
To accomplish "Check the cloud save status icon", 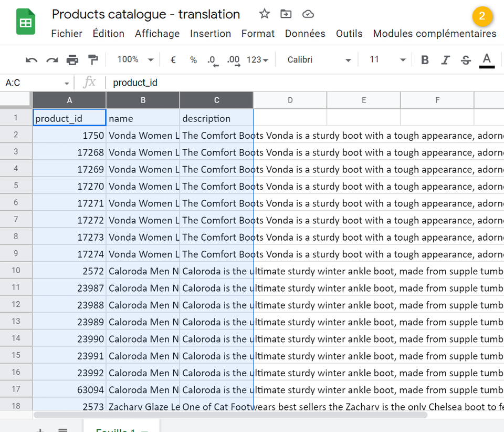I will click(308, 14).
